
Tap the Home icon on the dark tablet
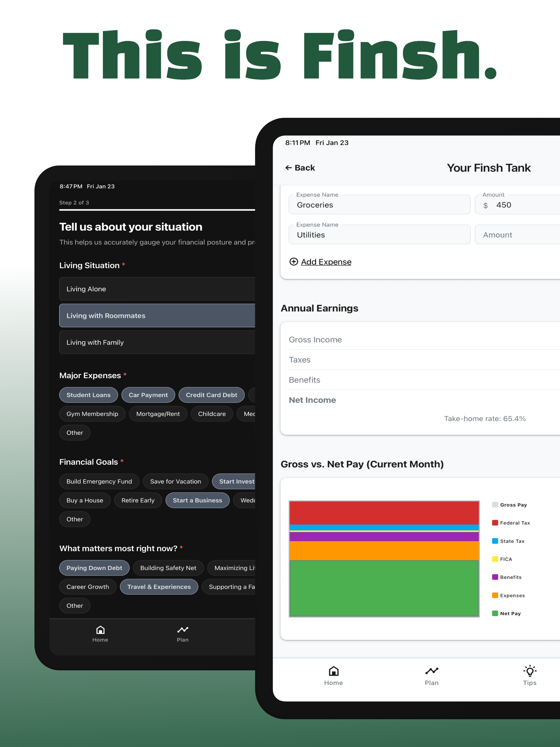(100, 630)
